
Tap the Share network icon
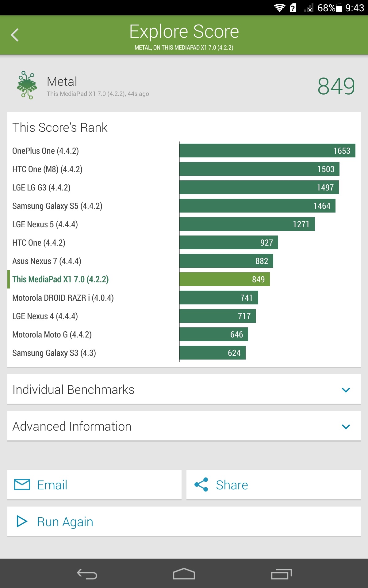click(201, 484)
